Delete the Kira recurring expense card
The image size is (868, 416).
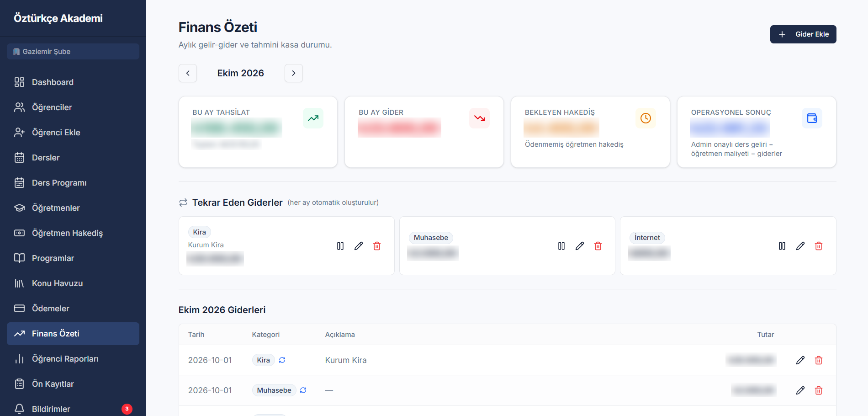[x=377, y=246]
